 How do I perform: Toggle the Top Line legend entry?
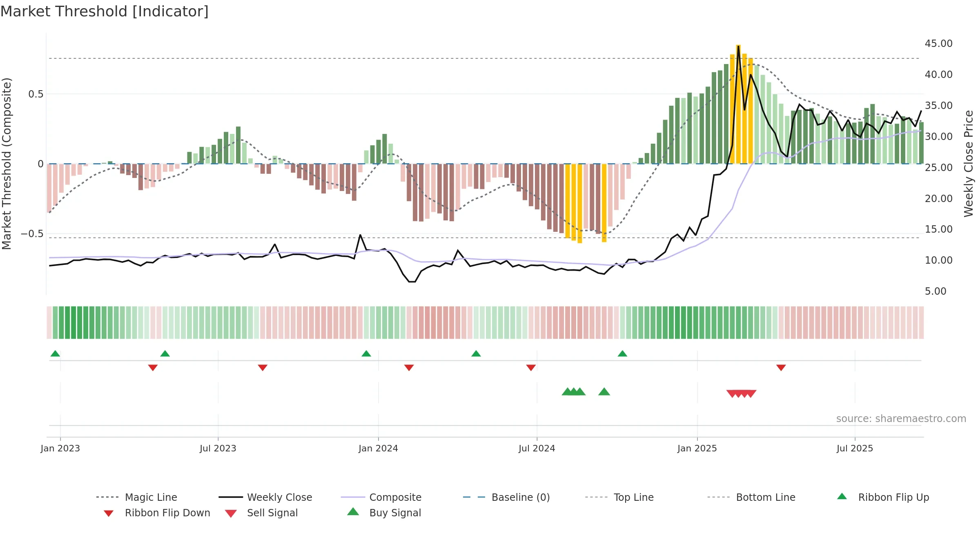pyautogui.click(x=619, y=497)
